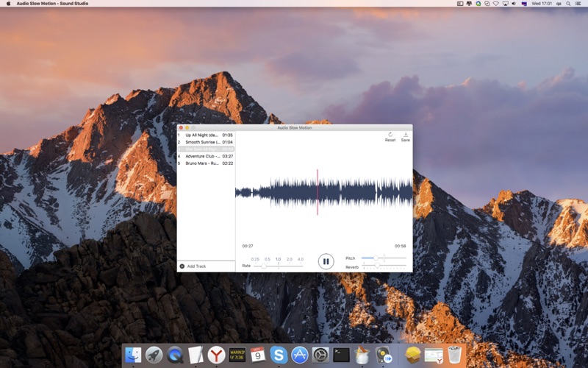Open the Apple menu
The image size is (588, 368).
8,4
